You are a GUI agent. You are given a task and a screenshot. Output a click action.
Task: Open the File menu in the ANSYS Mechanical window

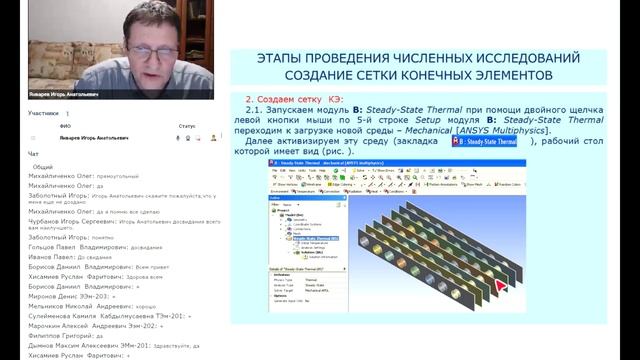275,170
